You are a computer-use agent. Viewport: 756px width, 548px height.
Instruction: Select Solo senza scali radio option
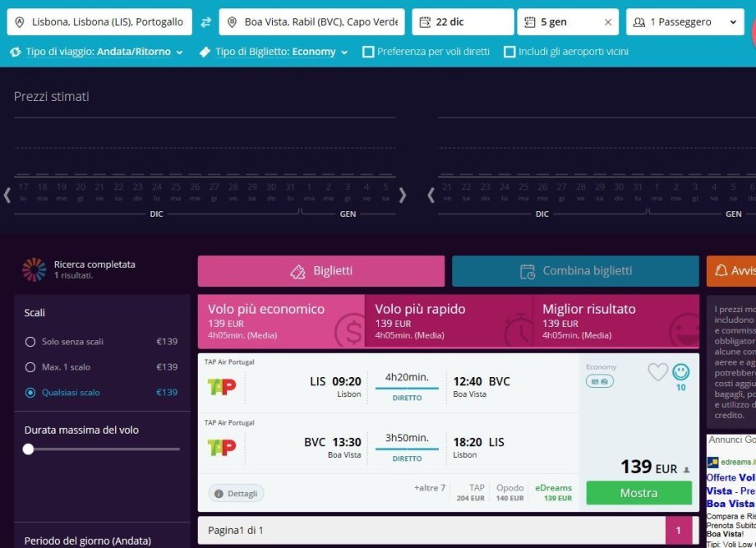coord(30,342)
